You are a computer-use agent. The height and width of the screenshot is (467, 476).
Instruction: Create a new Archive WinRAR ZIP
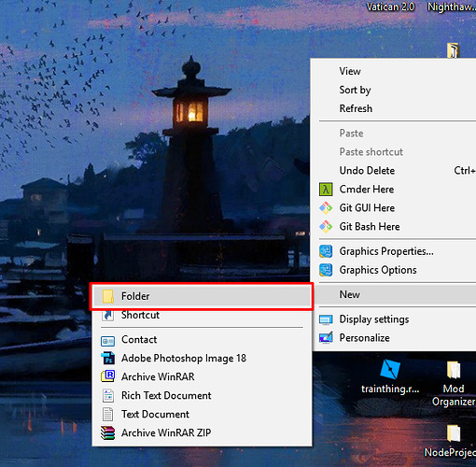coord(202,432)
